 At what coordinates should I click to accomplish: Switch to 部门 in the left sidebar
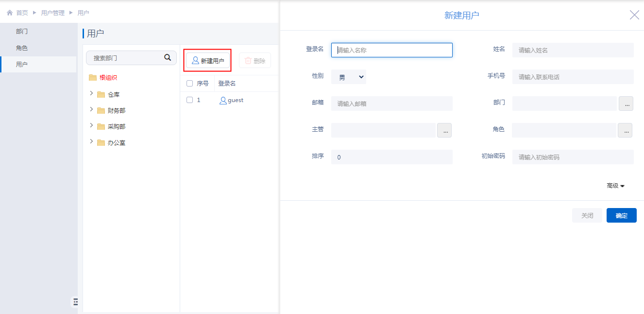pos(22,32)
